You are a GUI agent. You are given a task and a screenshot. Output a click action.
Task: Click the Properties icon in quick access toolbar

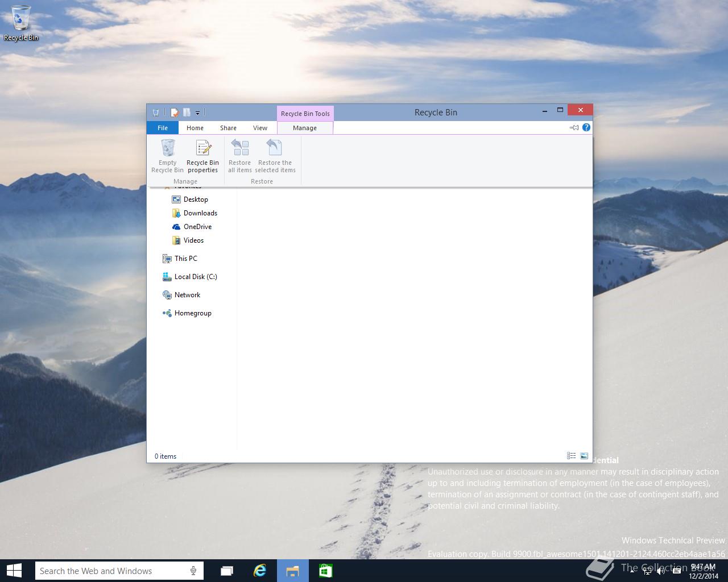pyautogui.click(x=175, y=113)
